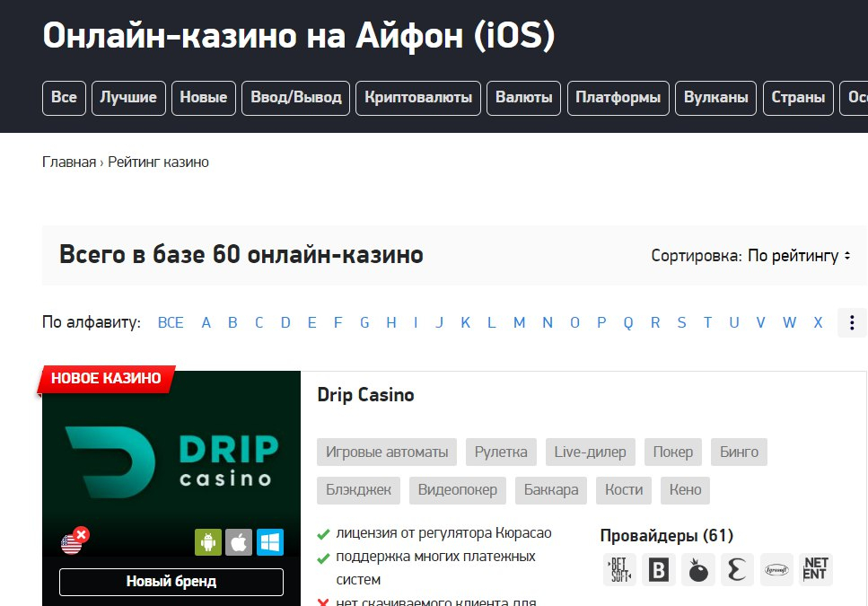Filter casinos by letter L
868x606 pixels.
(x=491, y=322)
